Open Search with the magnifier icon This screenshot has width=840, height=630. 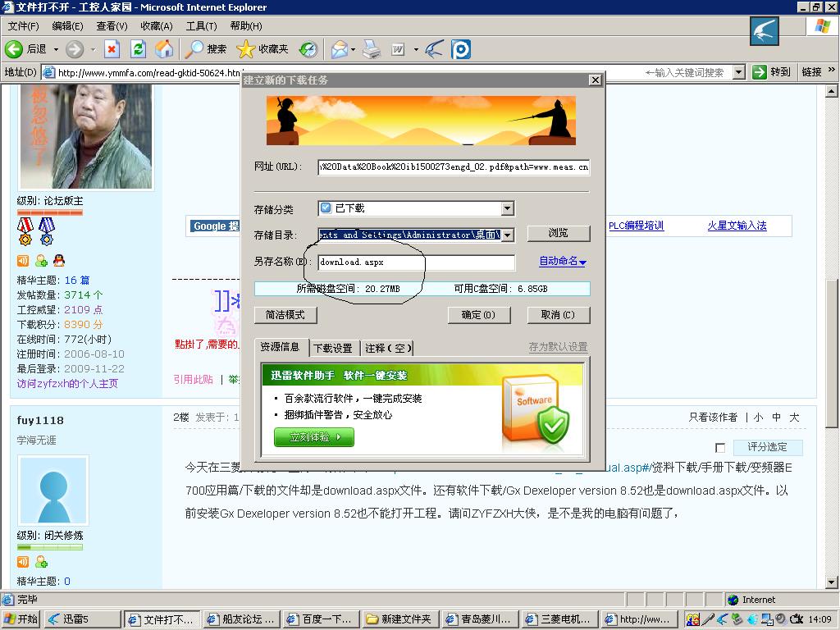(194, 49)
